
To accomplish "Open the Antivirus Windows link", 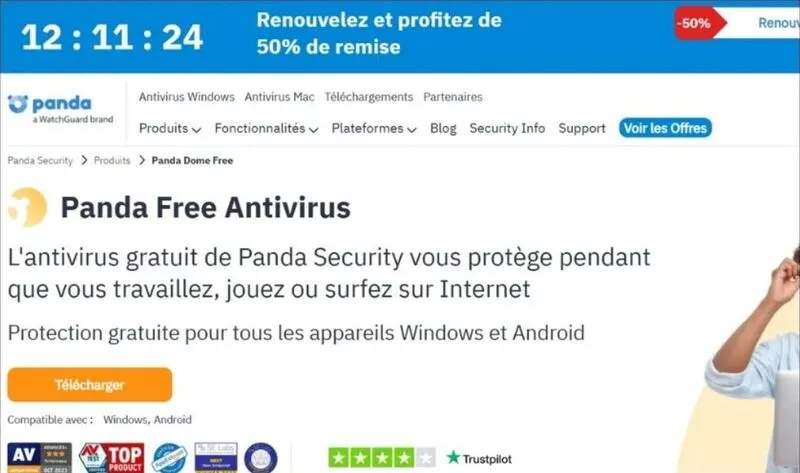I will click(x=187, y=97).
